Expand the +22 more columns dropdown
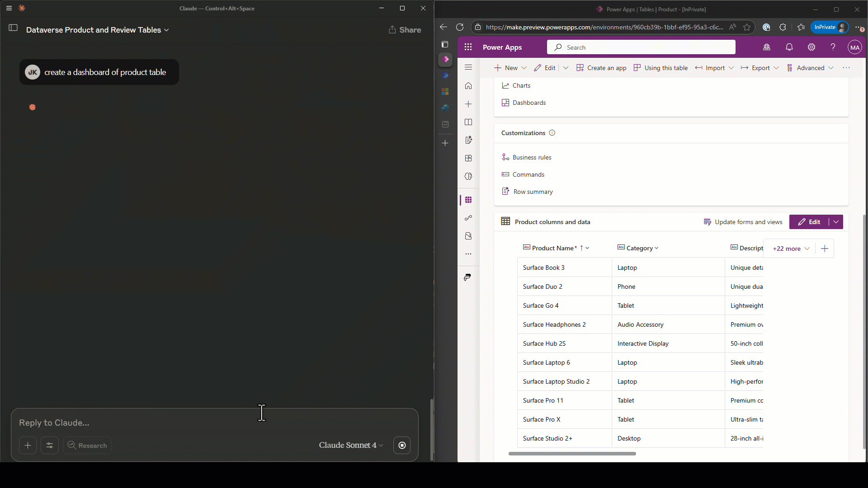The height and width of the screenshot is (488, 868). (x=791, y=249)
